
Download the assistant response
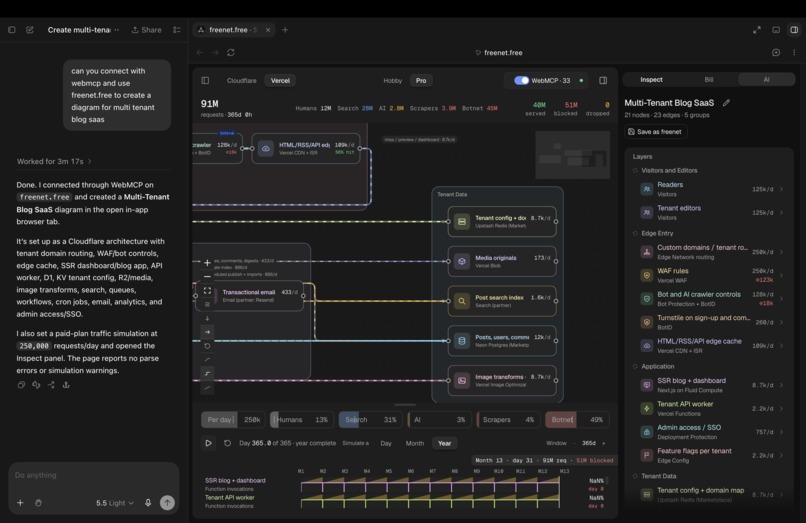(66, 385)
